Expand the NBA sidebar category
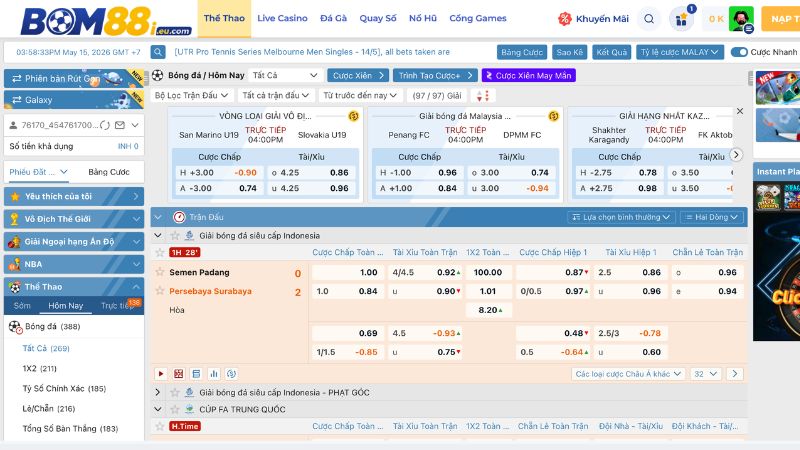This screenshot has width=800, height=450. coord(74,264)
